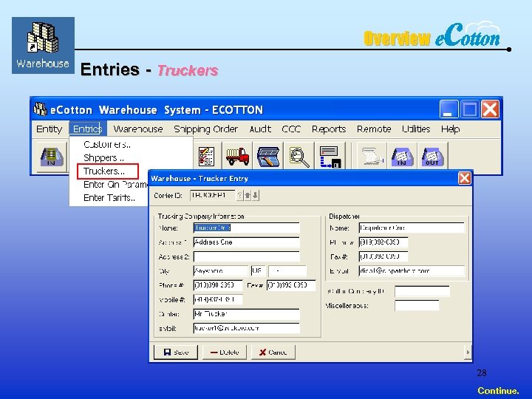
Task: Click the Carrier ID field
Action: (212, 195)
